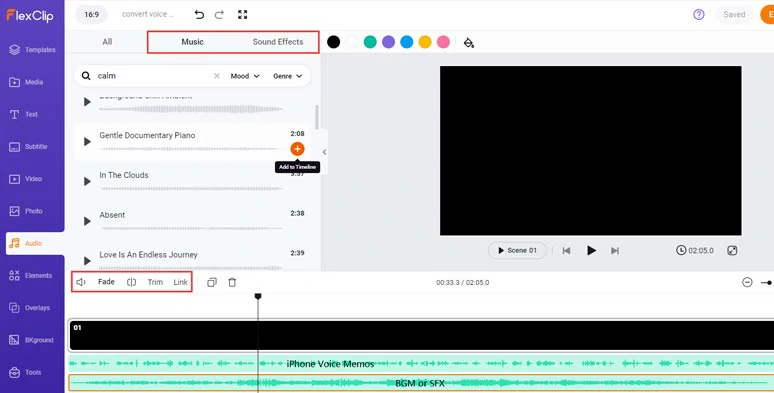
Task: Open the Mood filter dropdown
Action: point(245,76)
